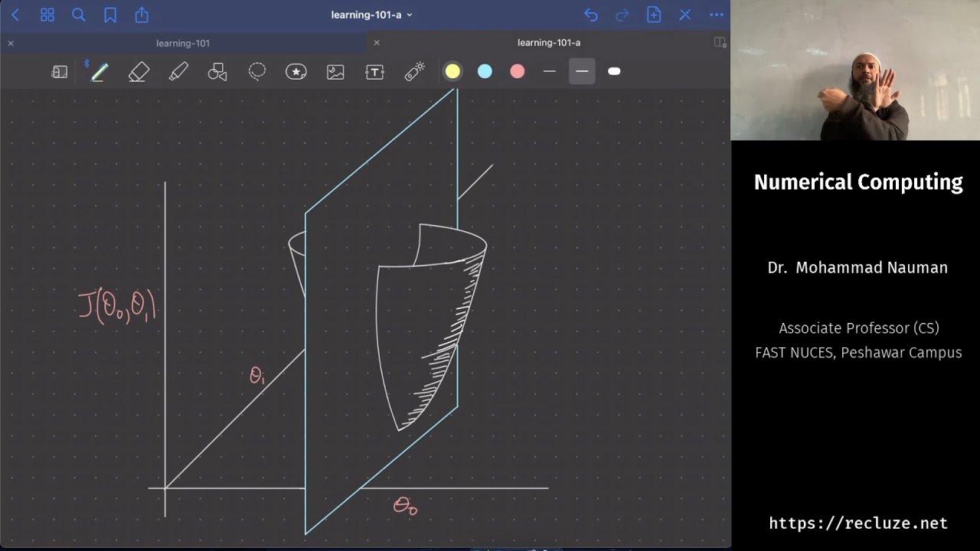Viewport: 980px width, 551px height.
Task: Click the "Numerical Computing" title text
Action: 858,182
